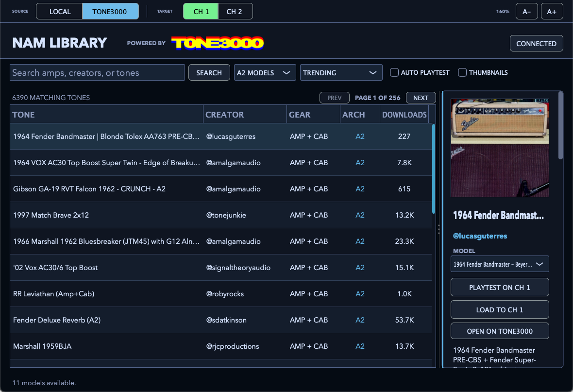Select the RR Leviathan (Amp+Cab) row
The width and height of the screenshot is (573, 392).
click(x=221, y=293)
